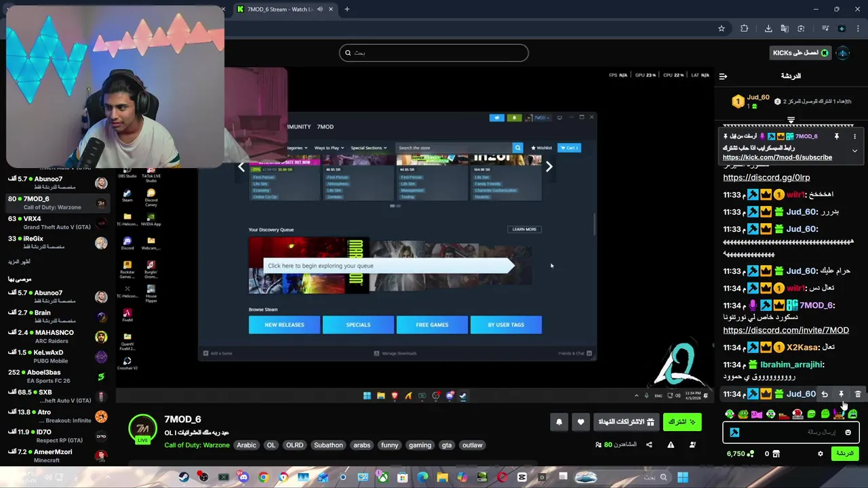868x488 pixels.
Task: Open the KeLwAxD channel in the sidebar
Action: 58,356
